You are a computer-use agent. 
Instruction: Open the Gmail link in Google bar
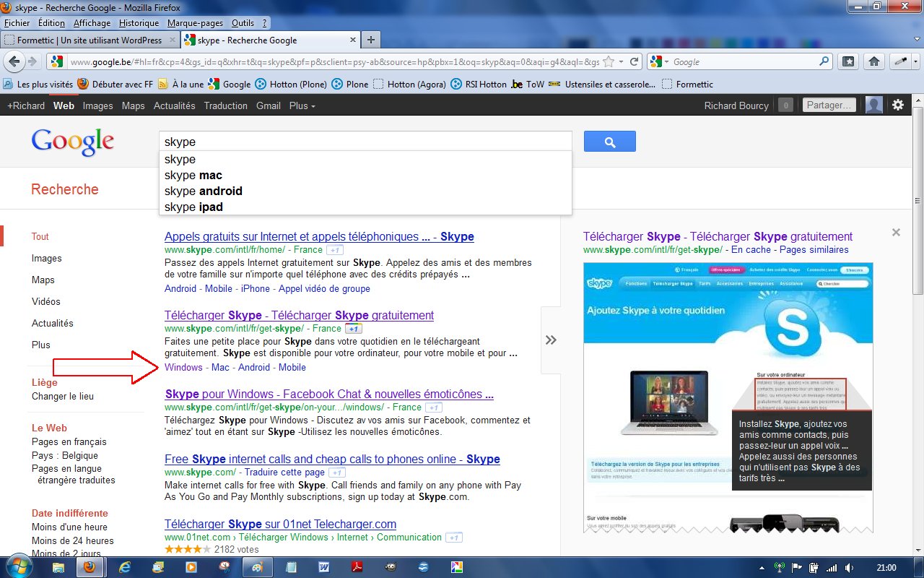(x=268, y=105)
